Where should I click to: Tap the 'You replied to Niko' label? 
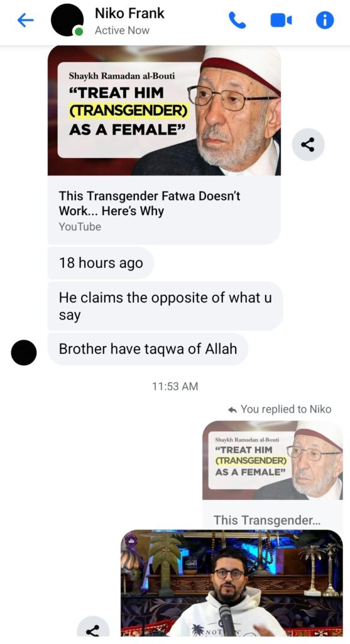coord(280,409)
